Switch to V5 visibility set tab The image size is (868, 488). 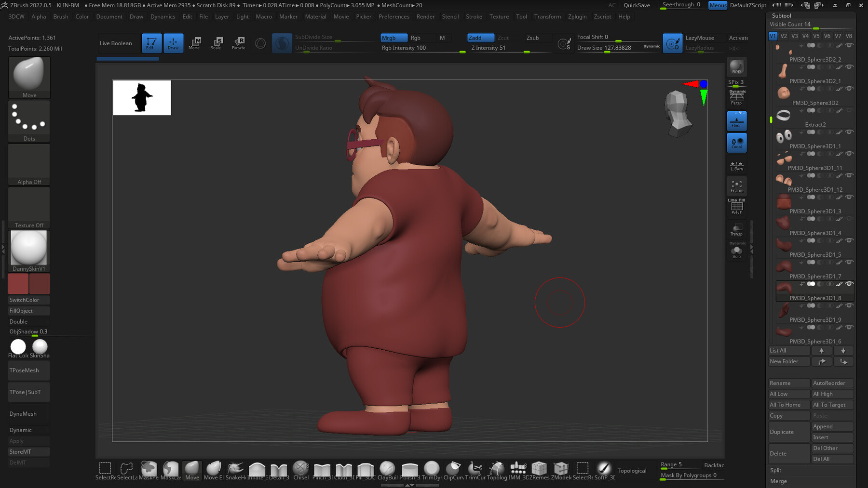816,36
